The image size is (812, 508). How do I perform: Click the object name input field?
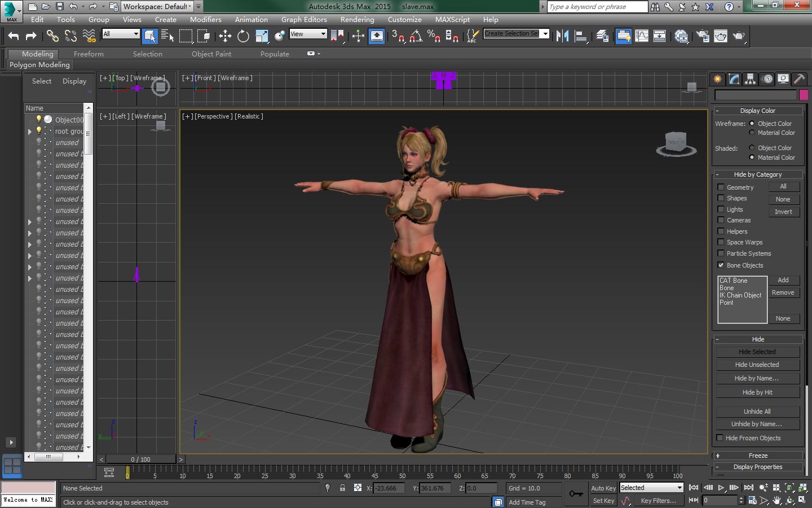[756, 95]
